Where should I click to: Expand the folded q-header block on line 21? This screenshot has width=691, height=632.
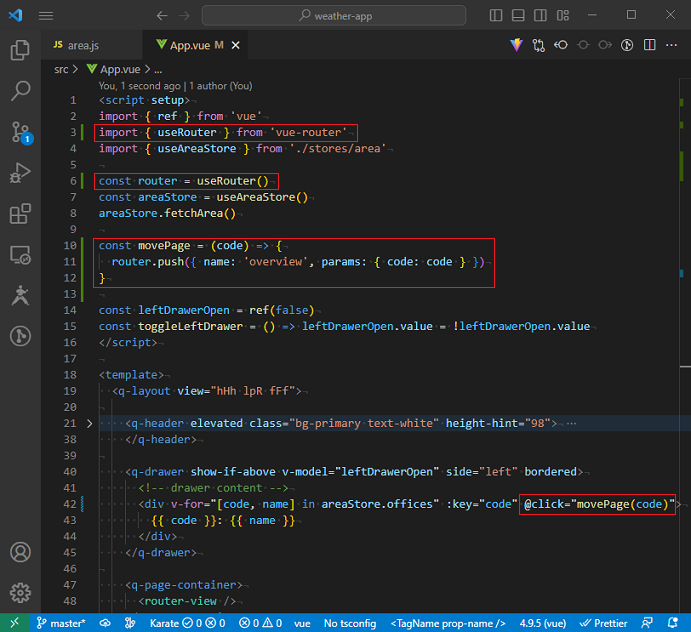pos(89,424)
